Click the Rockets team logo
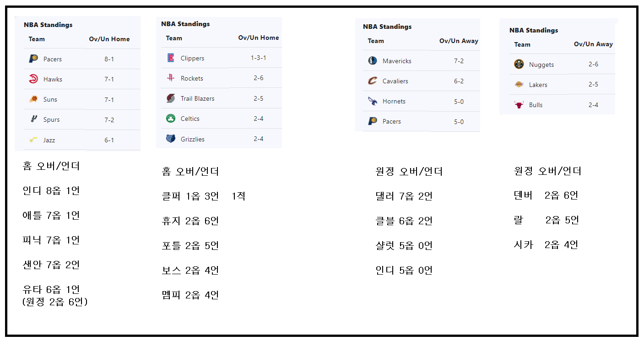644x341 pixels. click(171, 78)
